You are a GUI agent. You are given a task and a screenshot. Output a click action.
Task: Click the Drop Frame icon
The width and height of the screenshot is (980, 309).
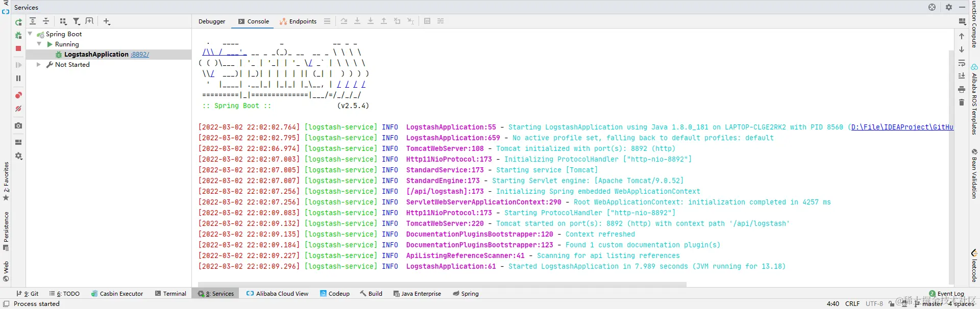coord(397,21)
